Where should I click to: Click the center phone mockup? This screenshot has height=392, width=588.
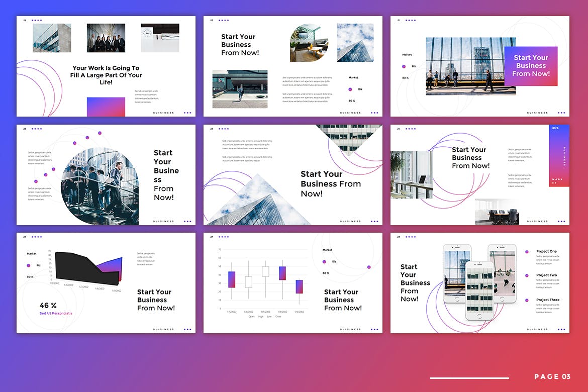click(479, 290)
